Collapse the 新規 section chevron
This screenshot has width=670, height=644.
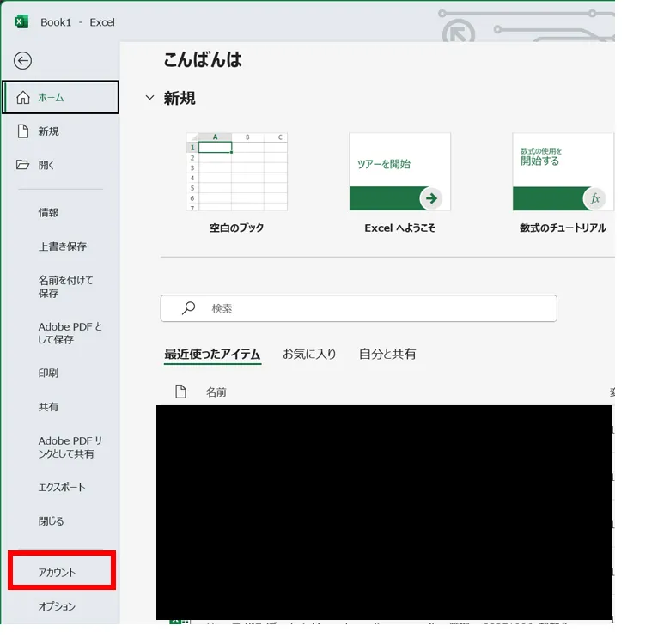[x=150, y=99]
